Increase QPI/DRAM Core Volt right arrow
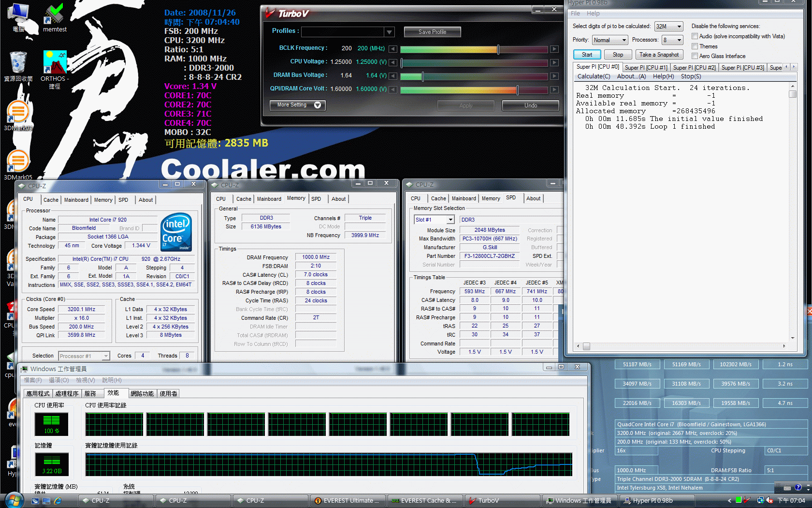 click(x=554, y=90)
